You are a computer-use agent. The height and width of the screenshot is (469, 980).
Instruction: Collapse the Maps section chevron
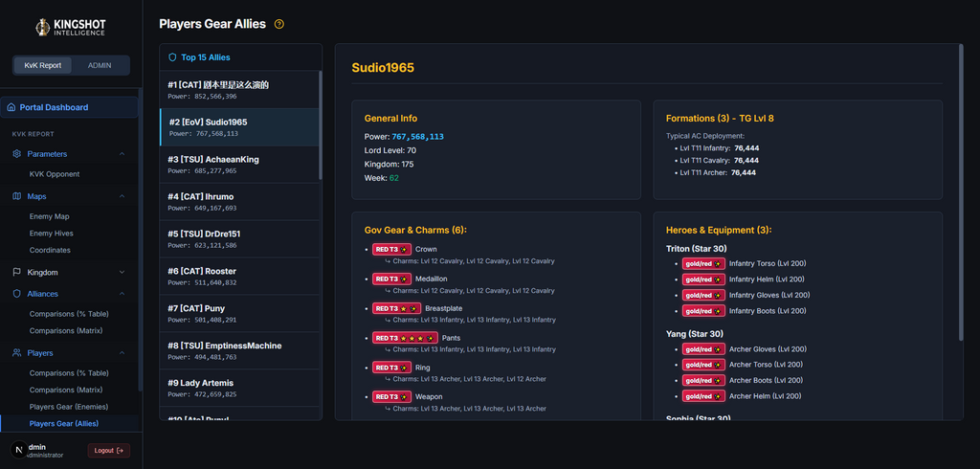(x=122, y=196)
